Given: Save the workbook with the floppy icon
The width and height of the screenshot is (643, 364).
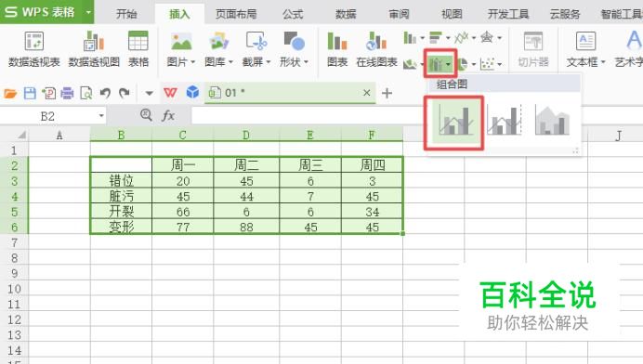Looking at the screenshot, I should coord(30,93).
